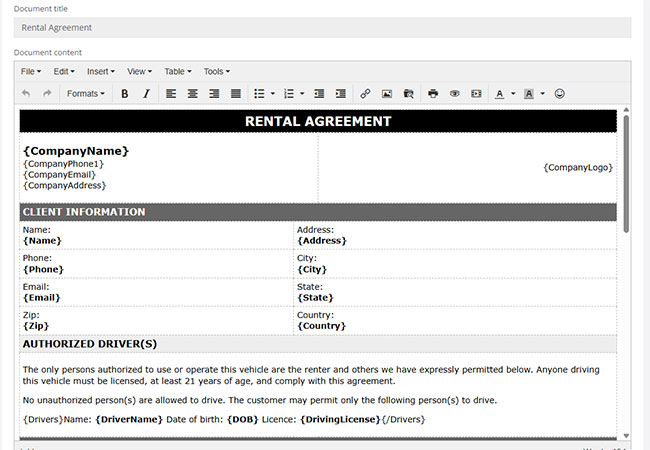
Task: Insert or edit link icon
Action: point(365,94)
